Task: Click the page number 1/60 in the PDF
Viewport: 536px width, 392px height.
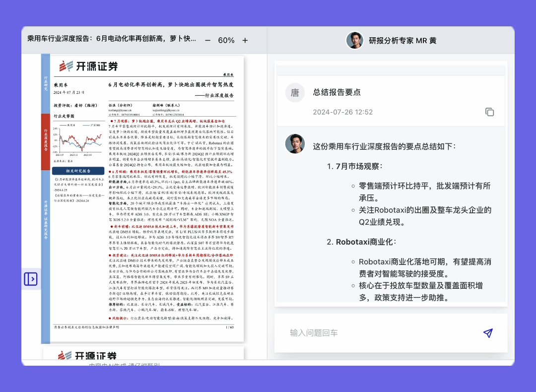Action: 230,327
